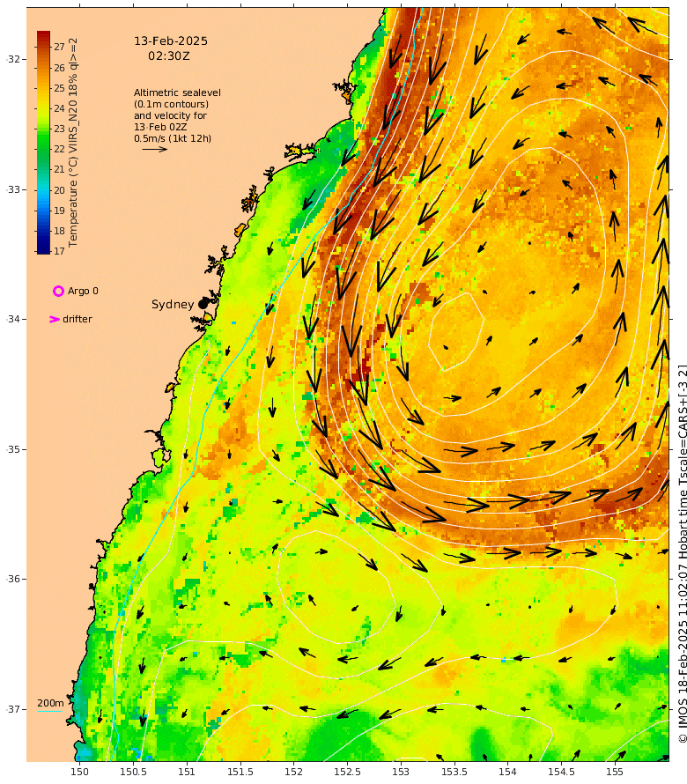This screenshot has height=784, width=687.
Task: Click the -36 latitude axis label
Action: [13, 579]
